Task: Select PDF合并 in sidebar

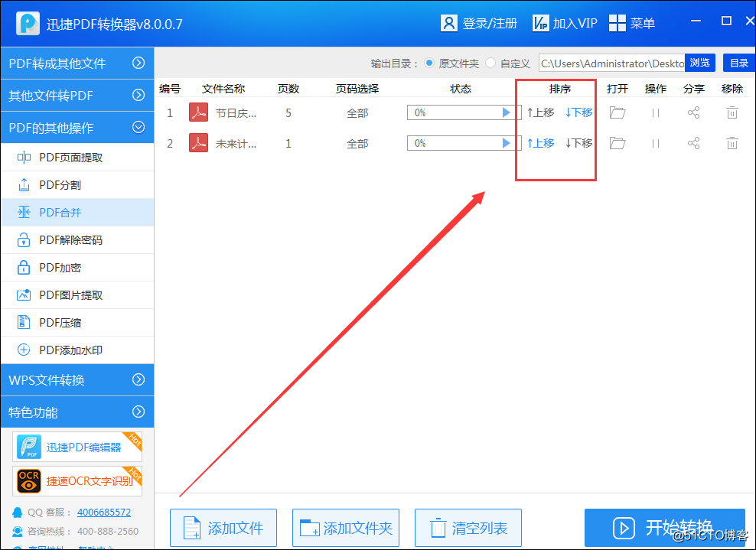Action: tap(77, 212)
